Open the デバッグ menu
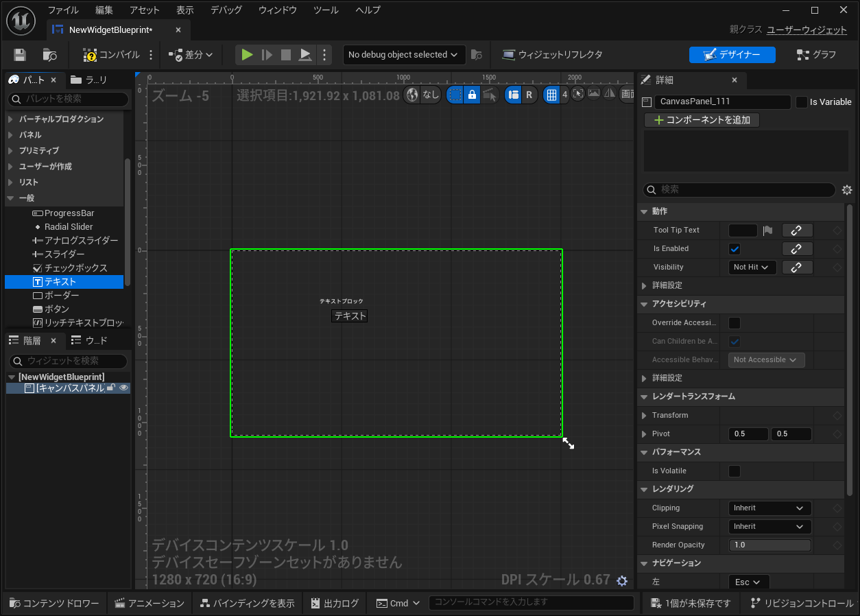The width and height of the screenshot is (860, 616). (226, 10)
